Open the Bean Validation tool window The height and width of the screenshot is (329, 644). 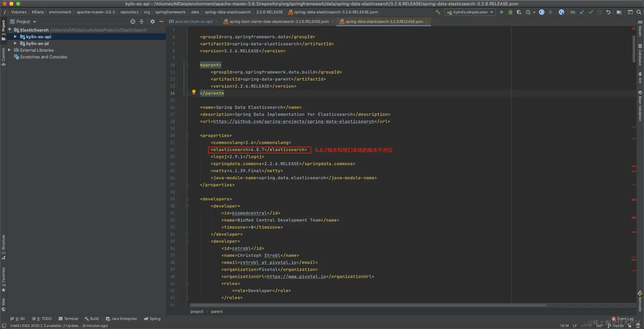coord(640,106)
